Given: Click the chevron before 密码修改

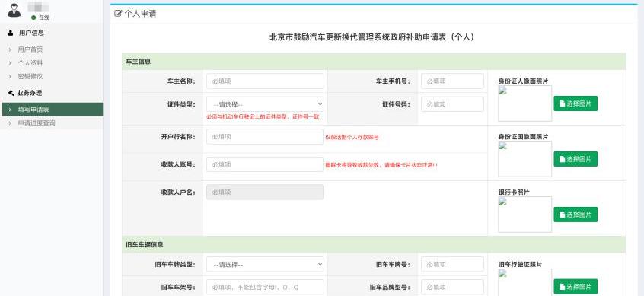Looking at the screenshot, I should pos(10,76).
